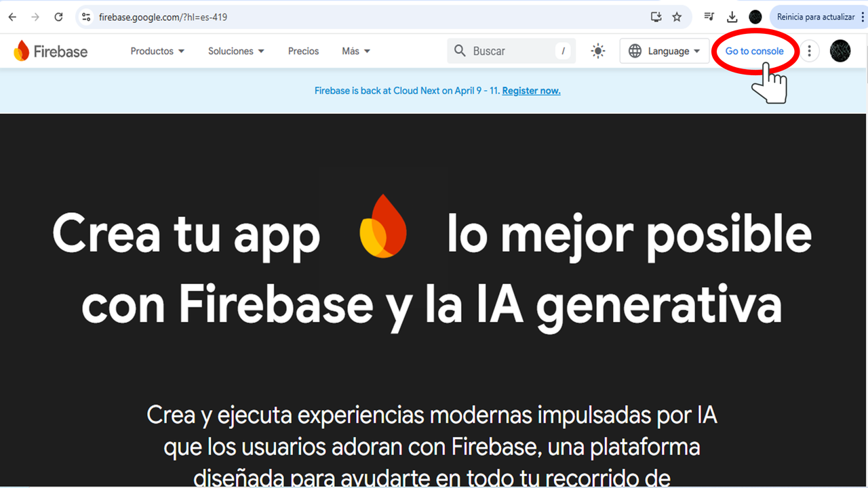This screenshot has height=488, width=868.
Task: Expand the Productos menu
Action: pos(157,51)
